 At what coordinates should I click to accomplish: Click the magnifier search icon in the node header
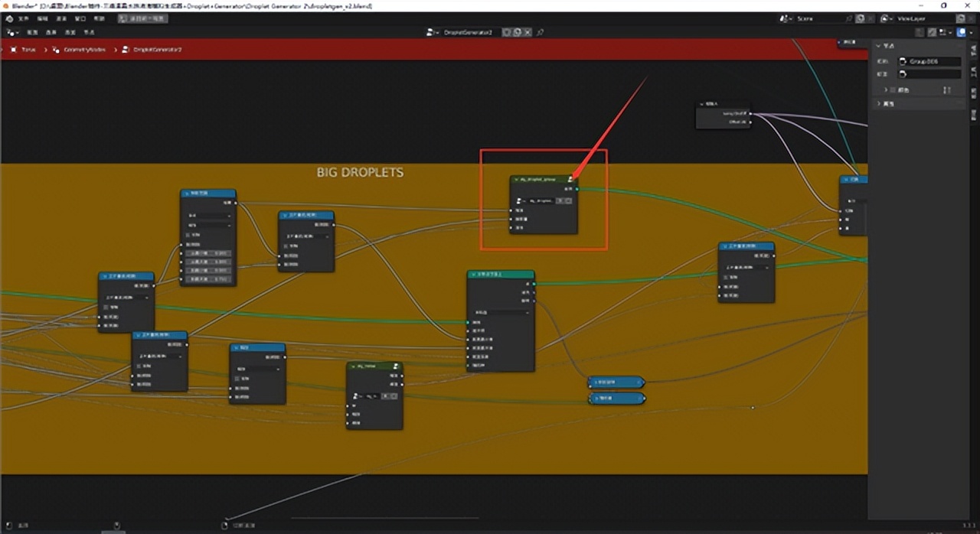pyautogui.click(x=539, y=32)
